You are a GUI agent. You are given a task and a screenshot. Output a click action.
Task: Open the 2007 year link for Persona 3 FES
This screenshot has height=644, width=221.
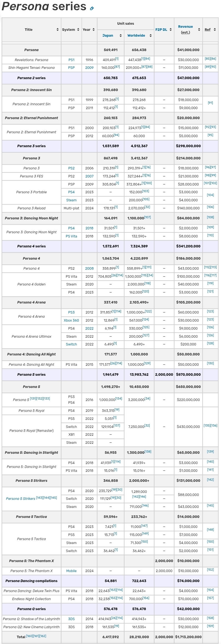89,176
